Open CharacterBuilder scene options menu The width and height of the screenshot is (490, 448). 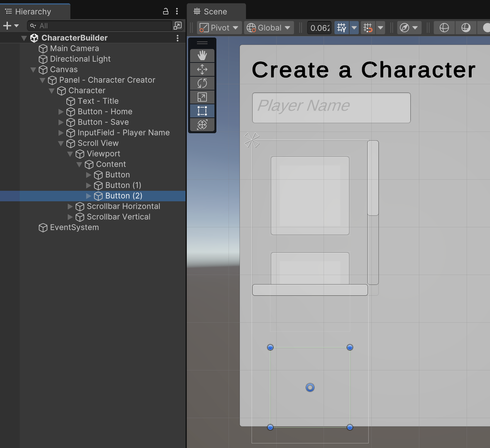178,38
